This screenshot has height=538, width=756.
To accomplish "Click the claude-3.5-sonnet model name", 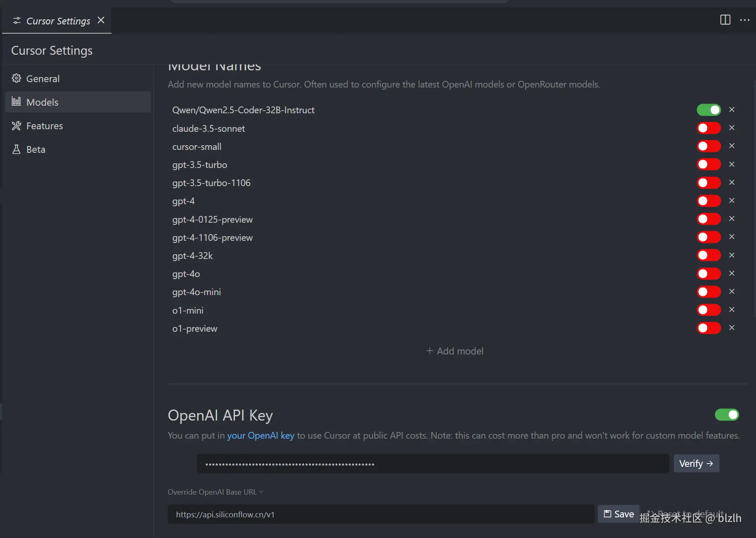I will [x=208, y=128].
